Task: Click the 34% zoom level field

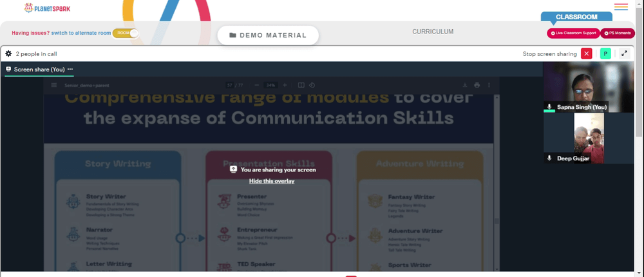Action: coord(270,85)
